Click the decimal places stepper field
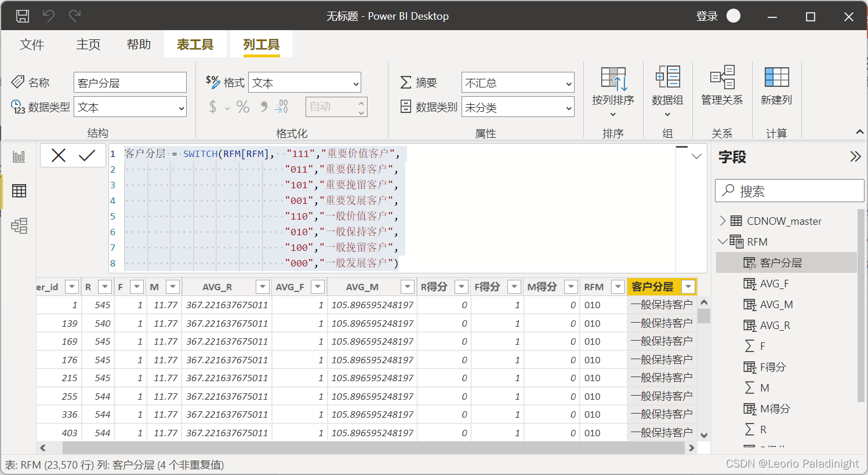 pos(336,107)
